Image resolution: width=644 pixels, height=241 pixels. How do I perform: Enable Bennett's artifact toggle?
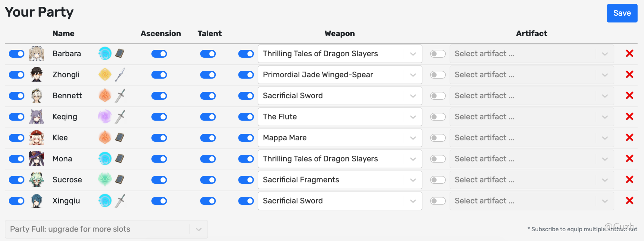[438, 96]
